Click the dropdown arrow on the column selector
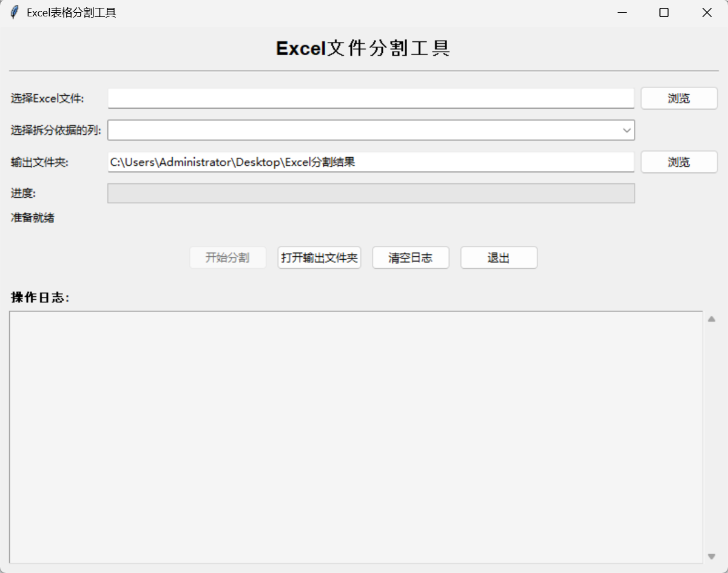The image size is (728, 573). (x=627, y=130)
